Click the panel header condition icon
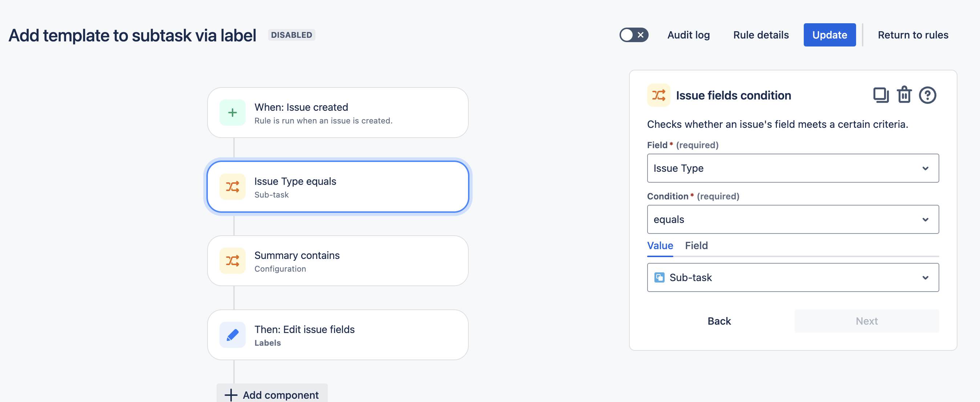980x402 pixels. [658, 95]
